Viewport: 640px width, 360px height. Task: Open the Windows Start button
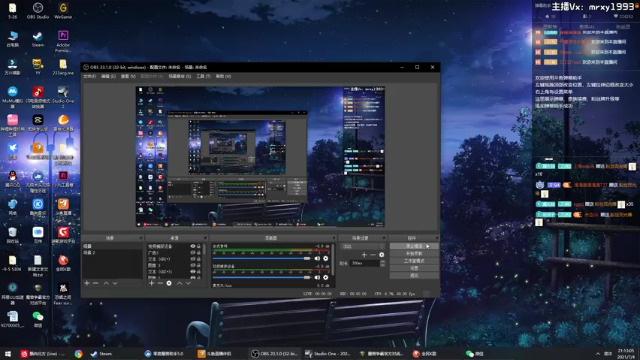pos(8,353)
